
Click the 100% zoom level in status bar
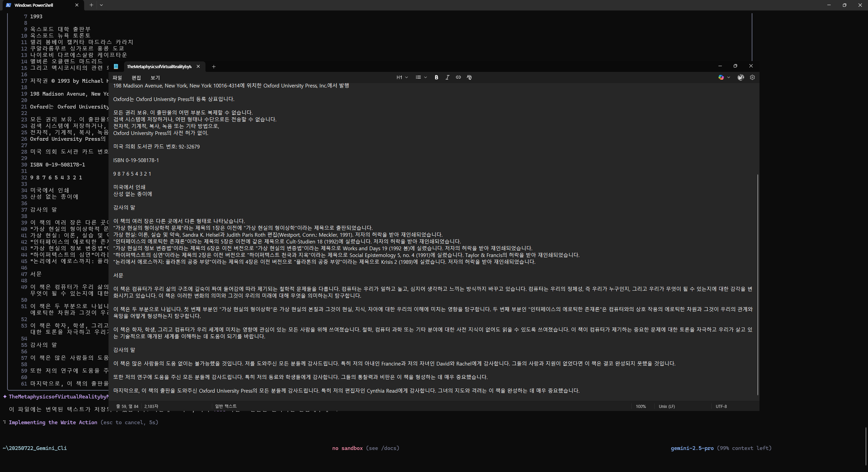[x=640, y=406]
